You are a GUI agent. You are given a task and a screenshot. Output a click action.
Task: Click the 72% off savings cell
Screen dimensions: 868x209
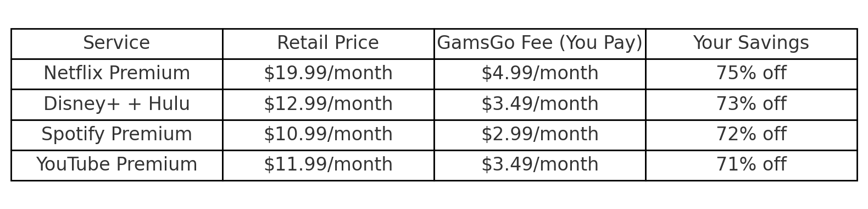751,135
